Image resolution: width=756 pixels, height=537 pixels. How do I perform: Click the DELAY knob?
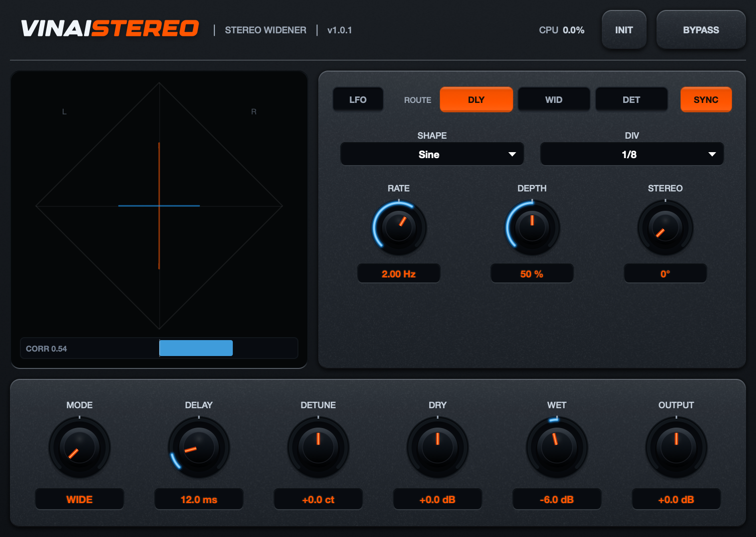pos(199,447)
